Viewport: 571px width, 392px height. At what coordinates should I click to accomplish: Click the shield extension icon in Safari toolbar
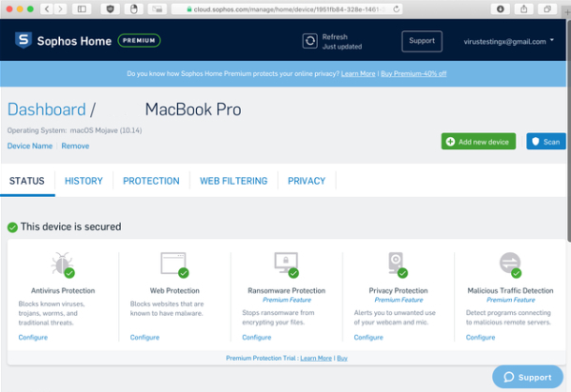pos(110,9)
